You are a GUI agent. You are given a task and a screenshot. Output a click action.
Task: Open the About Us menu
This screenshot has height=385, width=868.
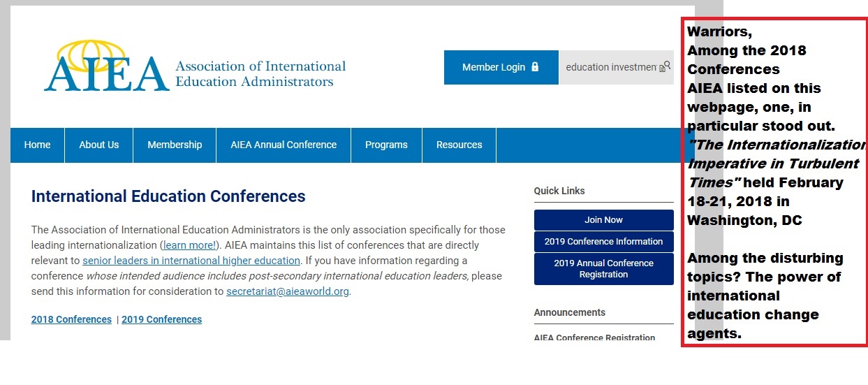[98, 145]
